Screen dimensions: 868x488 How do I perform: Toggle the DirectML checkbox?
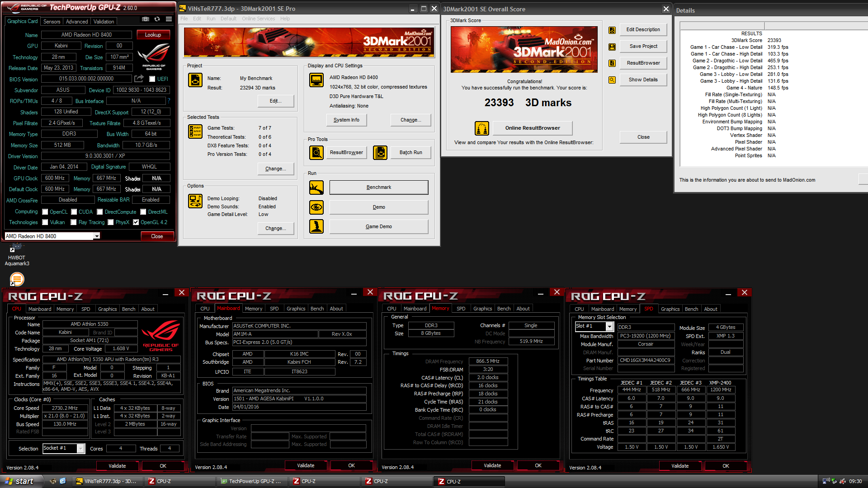[143, 212]
